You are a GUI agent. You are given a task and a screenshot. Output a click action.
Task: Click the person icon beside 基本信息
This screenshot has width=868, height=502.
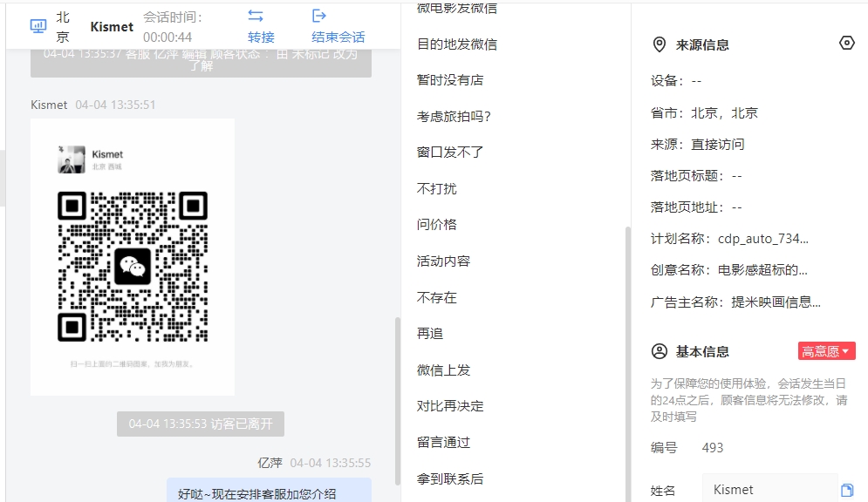659,351
